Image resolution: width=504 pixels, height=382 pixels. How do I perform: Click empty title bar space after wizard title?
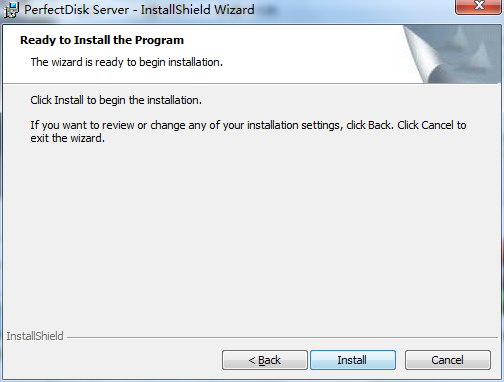click(353, 10)
